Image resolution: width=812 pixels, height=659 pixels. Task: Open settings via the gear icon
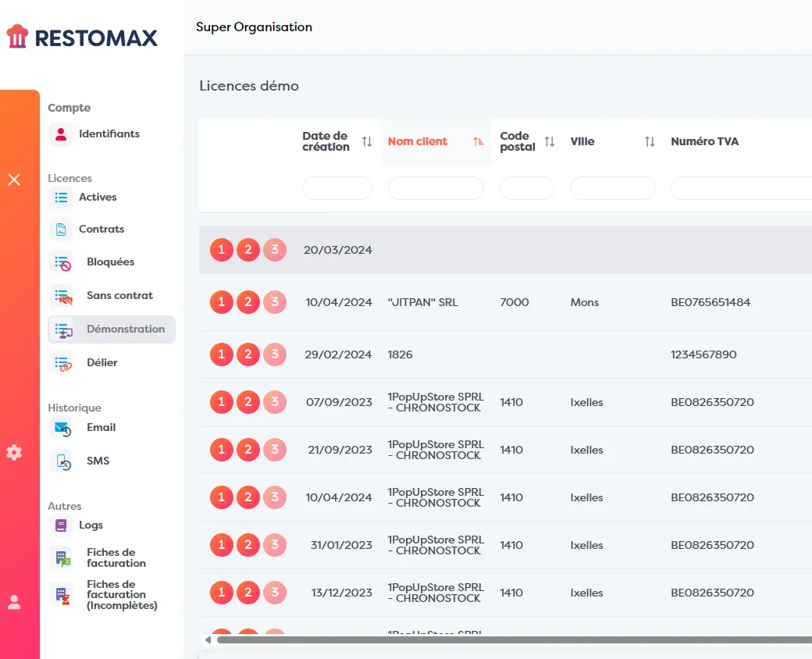[x=14, y=452]
